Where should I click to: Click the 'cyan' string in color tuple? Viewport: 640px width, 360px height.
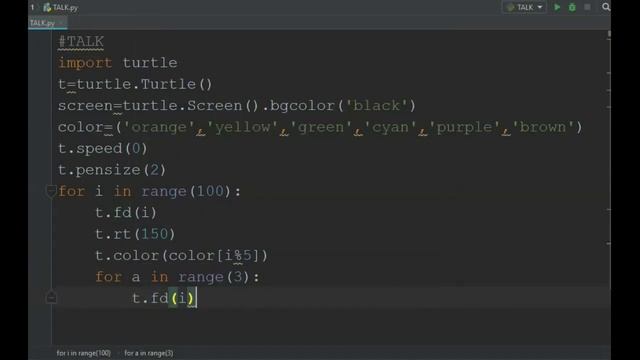(391, 127)
